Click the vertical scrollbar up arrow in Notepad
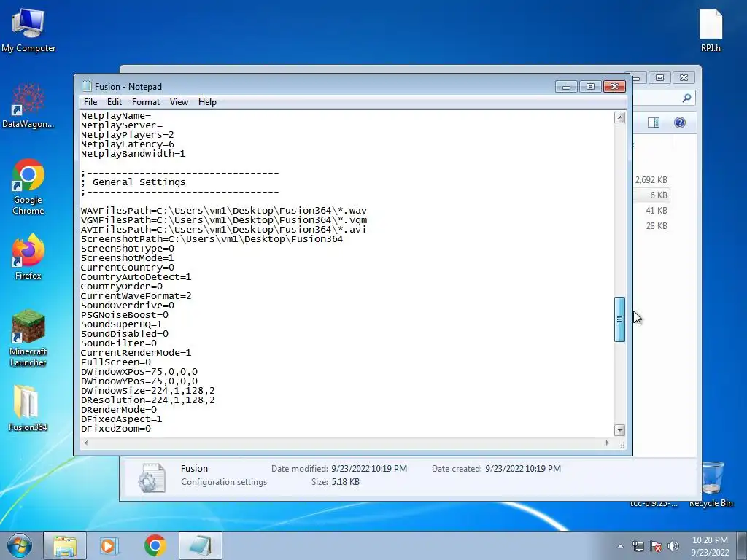 click(x=619, y=117)
